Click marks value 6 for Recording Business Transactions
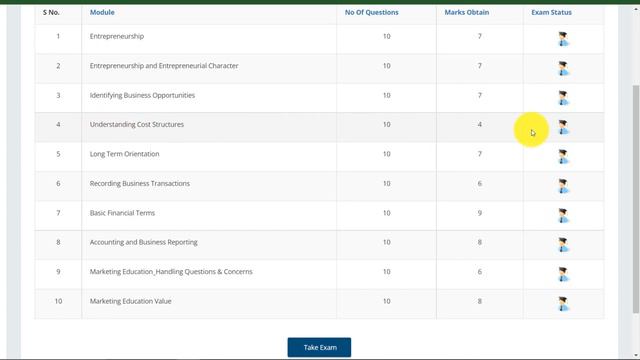Screen dimensions: 640x360 [480, 183]
